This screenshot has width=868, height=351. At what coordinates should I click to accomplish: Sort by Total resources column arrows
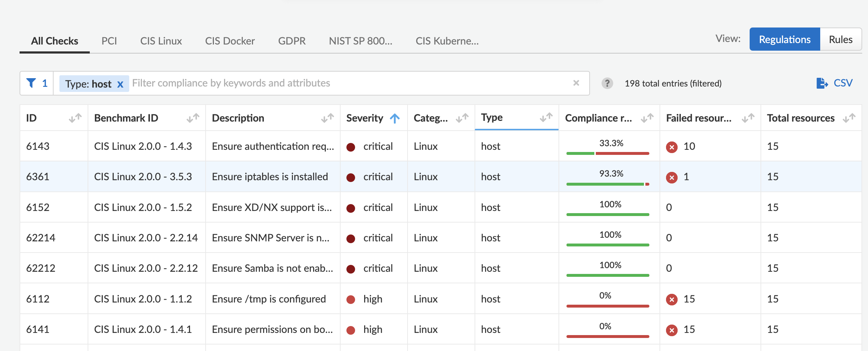click(x=849, y=118)
